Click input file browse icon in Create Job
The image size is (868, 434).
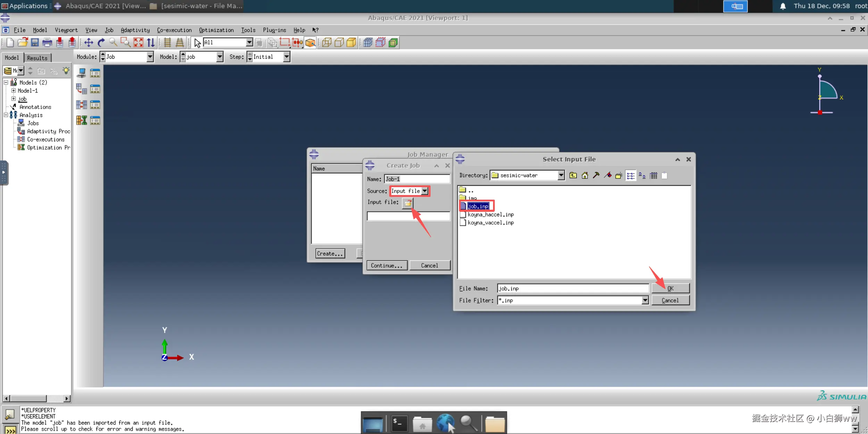click(x=408, y=203)
